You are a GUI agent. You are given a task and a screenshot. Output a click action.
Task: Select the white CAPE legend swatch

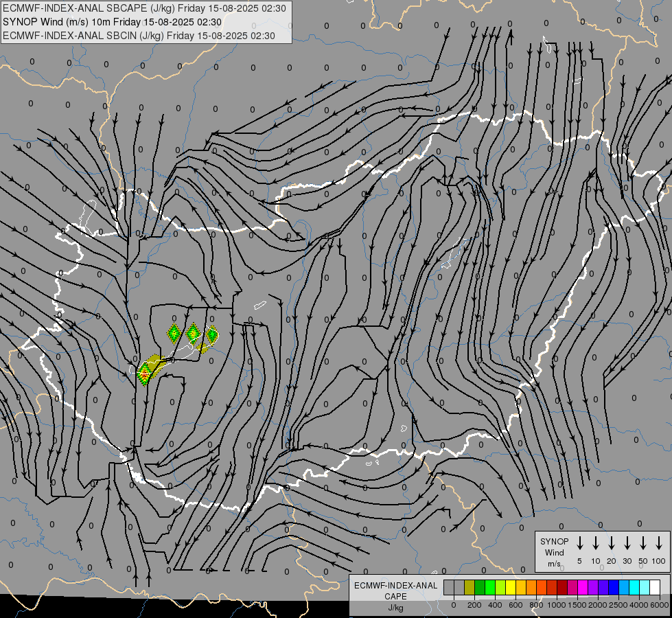click(655, 587)
